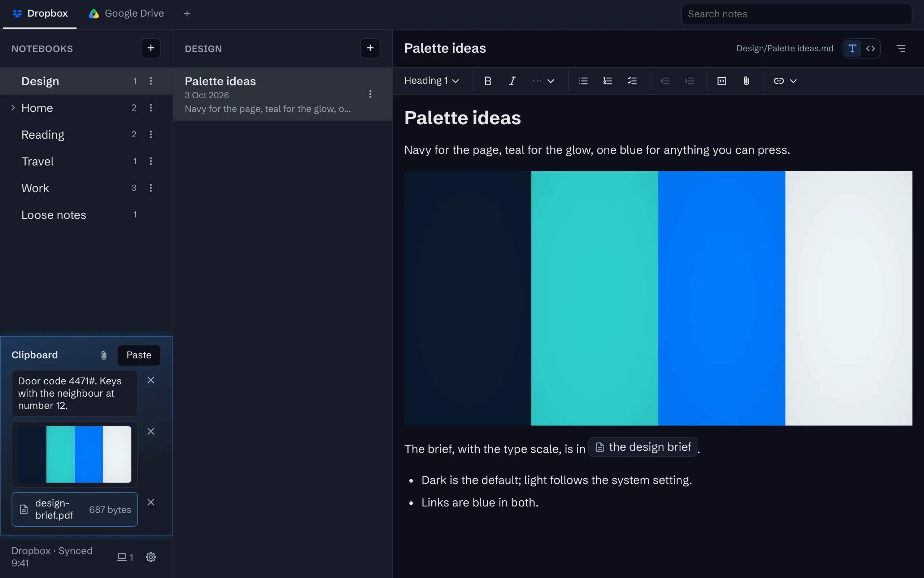Insert a code block

722,81
